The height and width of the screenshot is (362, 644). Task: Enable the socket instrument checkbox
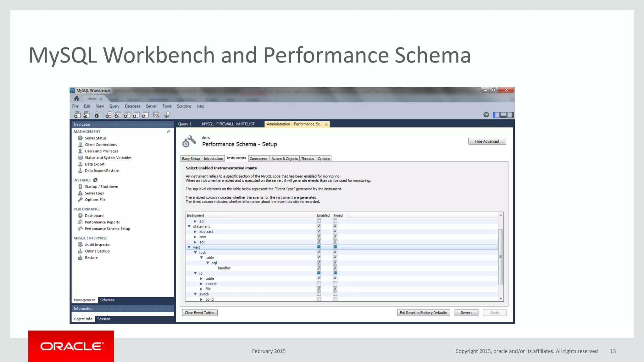point(319,283)
